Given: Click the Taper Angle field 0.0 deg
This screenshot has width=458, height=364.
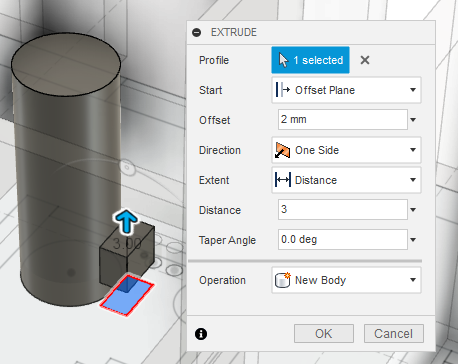Looking at the screenshot, I should (343, 239).
